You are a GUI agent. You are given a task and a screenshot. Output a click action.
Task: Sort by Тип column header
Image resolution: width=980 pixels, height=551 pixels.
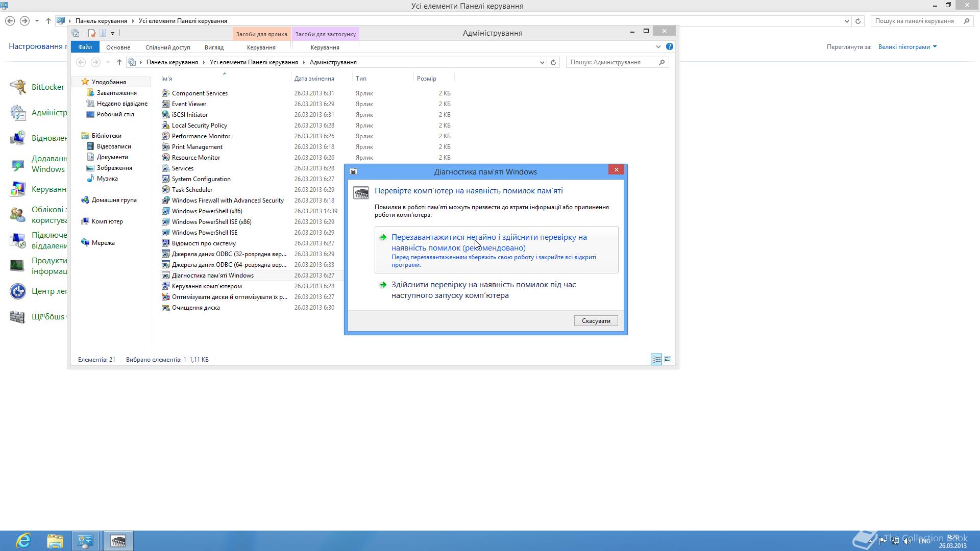click(x=383, y=79)
